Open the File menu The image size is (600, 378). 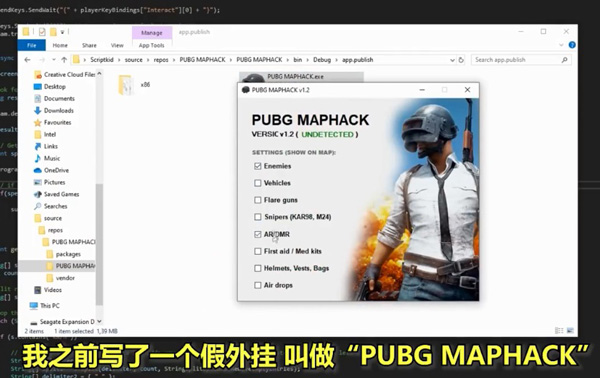[x=31, y=45]
